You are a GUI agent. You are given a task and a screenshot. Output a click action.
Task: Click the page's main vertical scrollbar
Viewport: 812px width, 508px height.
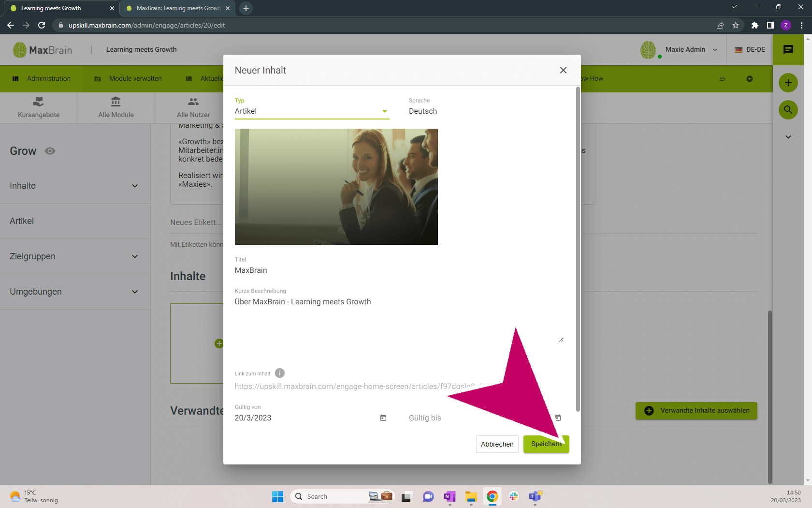(770, 397)
